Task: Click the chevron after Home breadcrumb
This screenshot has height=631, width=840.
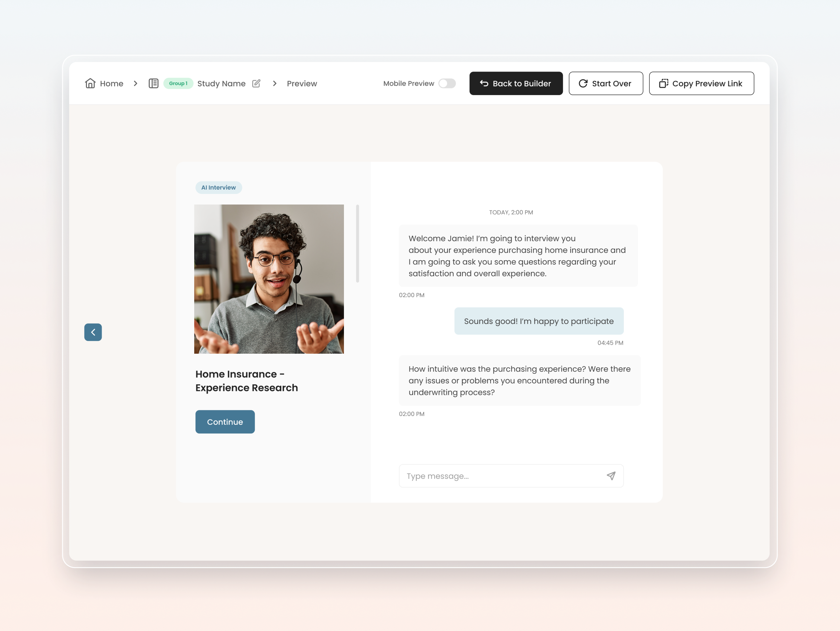Action: pyautogui.click(x=136, y=83)
